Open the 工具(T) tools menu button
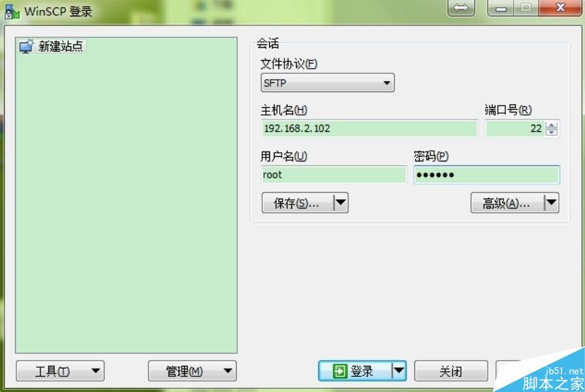This screenshot has height=392, width=585. tap(60, 370)
